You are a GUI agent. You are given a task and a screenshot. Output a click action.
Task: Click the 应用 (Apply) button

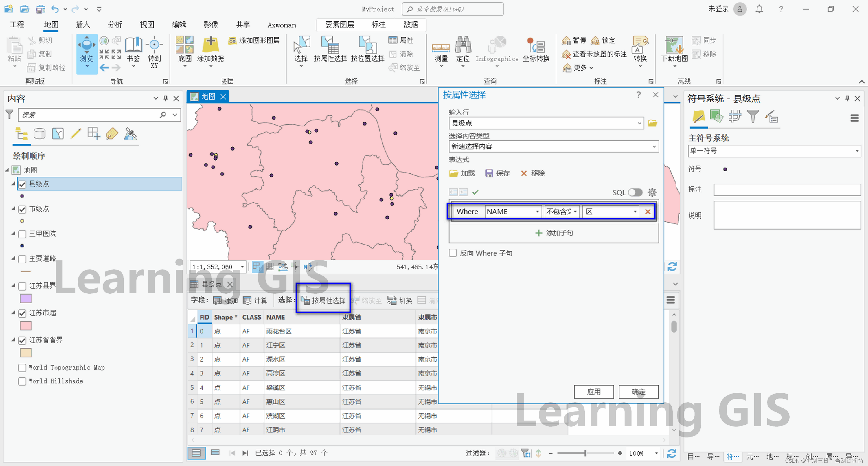point(593,392)
